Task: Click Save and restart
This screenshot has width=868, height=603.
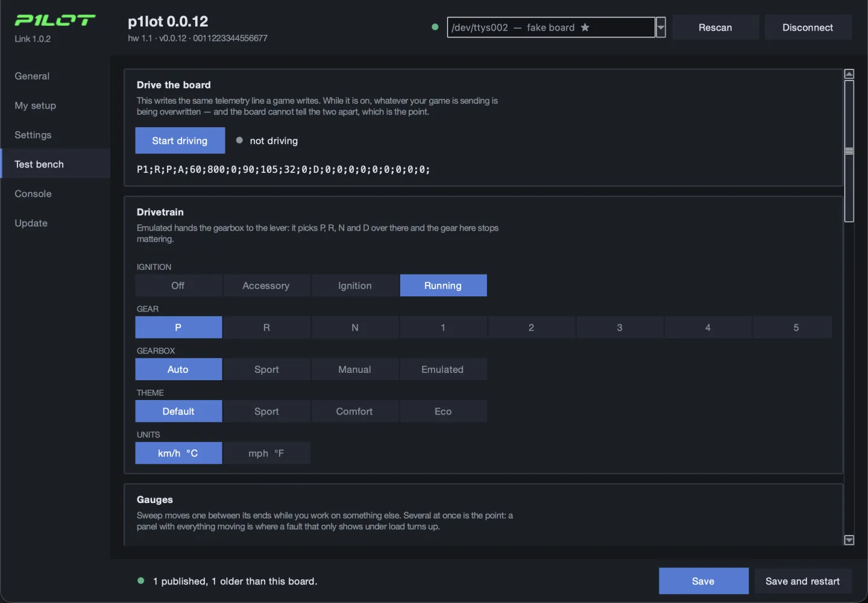Action: point(803,581)
